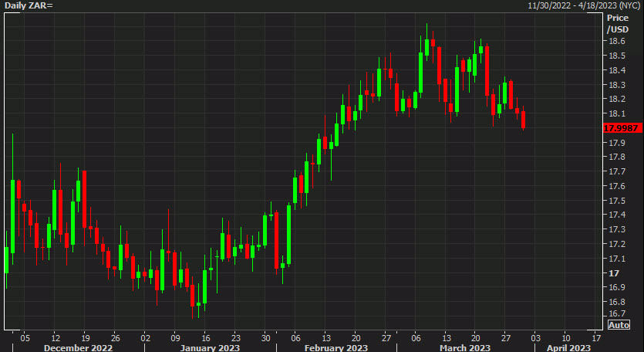Click the 17.4 price axis value
Viewport: 644px width, 352px height.
point(615,215)
